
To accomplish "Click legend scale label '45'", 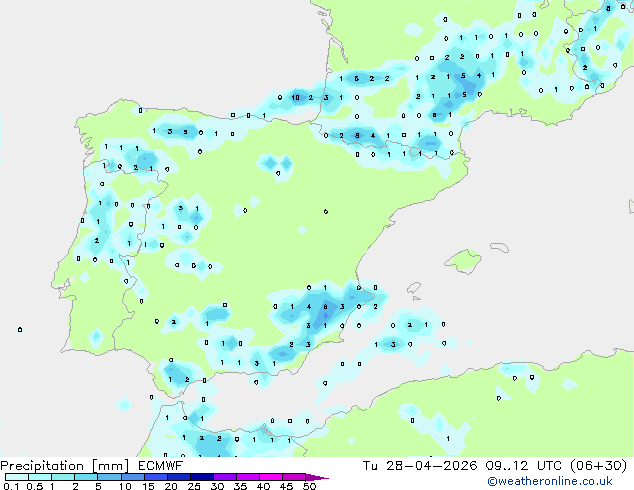I will click(286, 486).
